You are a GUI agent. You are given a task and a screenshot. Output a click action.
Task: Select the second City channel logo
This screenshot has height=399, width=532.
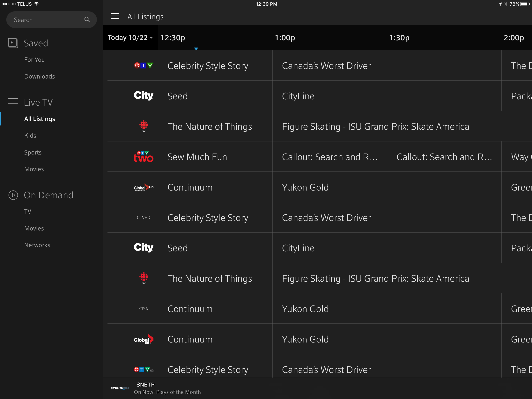(144, 247)
